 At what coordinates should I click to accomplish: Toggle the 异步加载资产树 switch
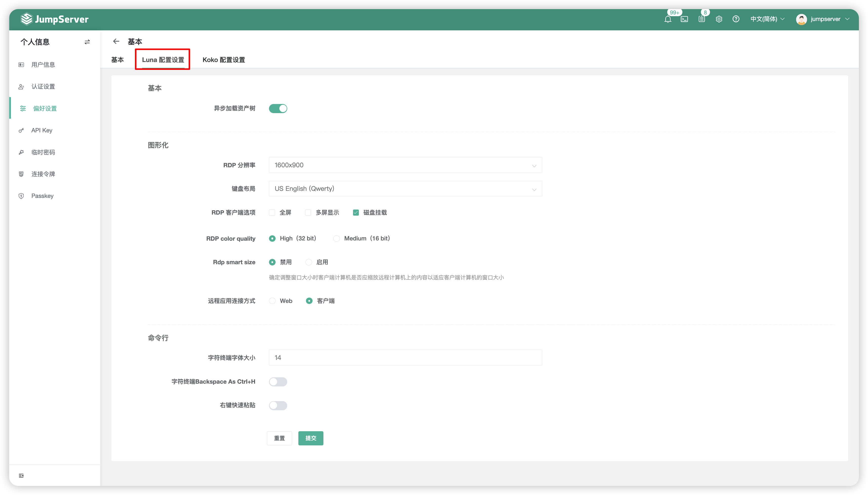pyautogui.click(x=278, y=109)
